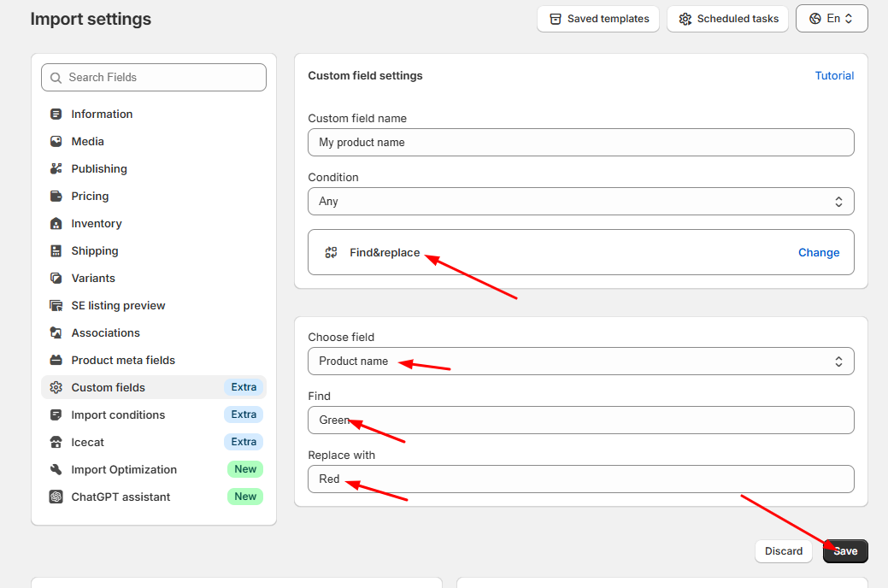Select Import conditions in sidebar

(x=154, y=415)
